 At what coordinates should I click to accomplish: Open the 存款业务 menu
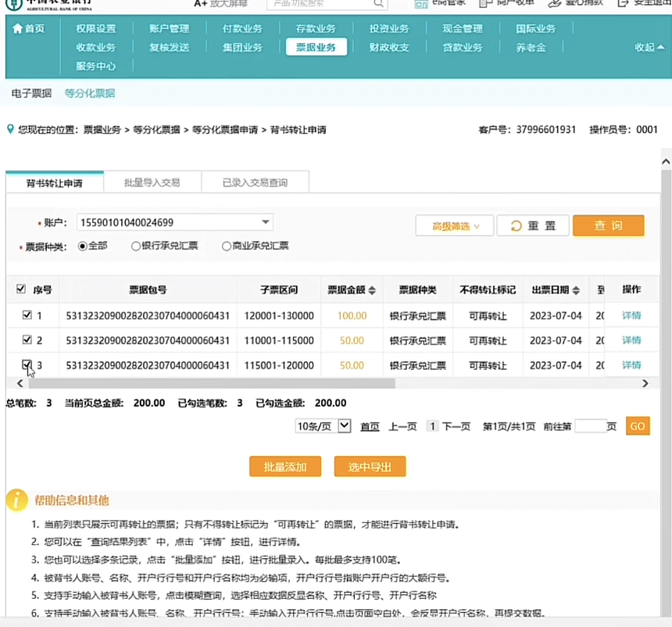[x=316, y=29]
